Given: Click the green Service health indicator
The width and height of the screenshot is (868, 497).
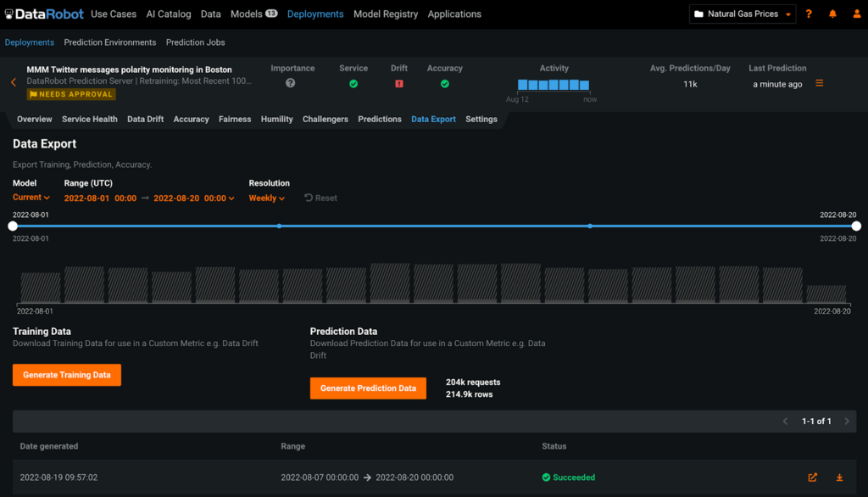Looking at the screenshot, I should [353, 84].
